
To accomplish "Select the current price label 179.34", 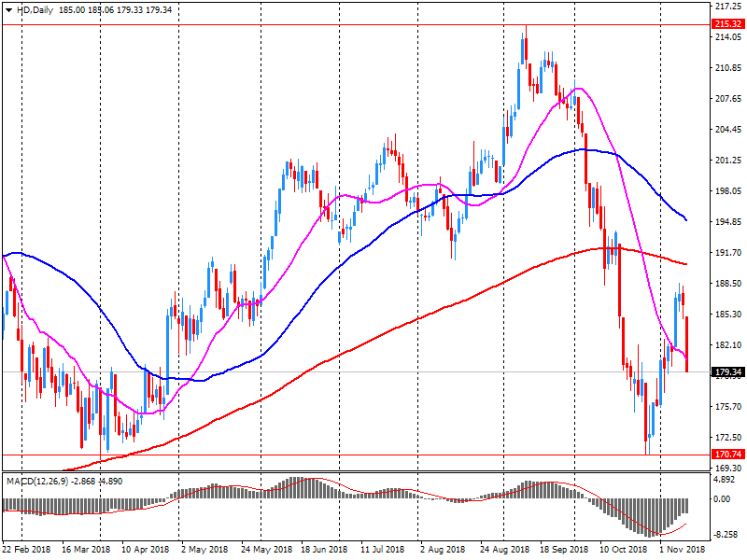I will 728,371.
